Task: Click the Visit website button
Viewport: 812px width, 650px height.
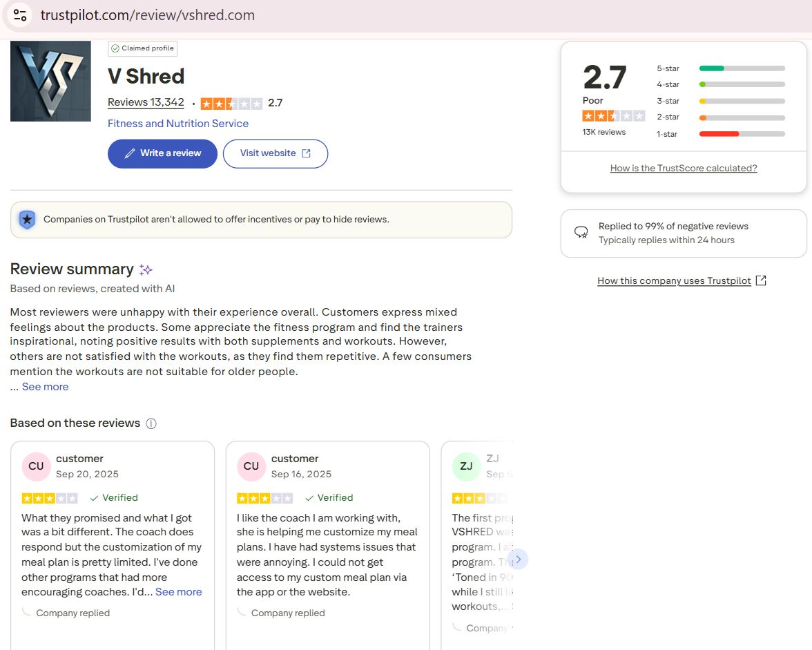Action: 275,153
